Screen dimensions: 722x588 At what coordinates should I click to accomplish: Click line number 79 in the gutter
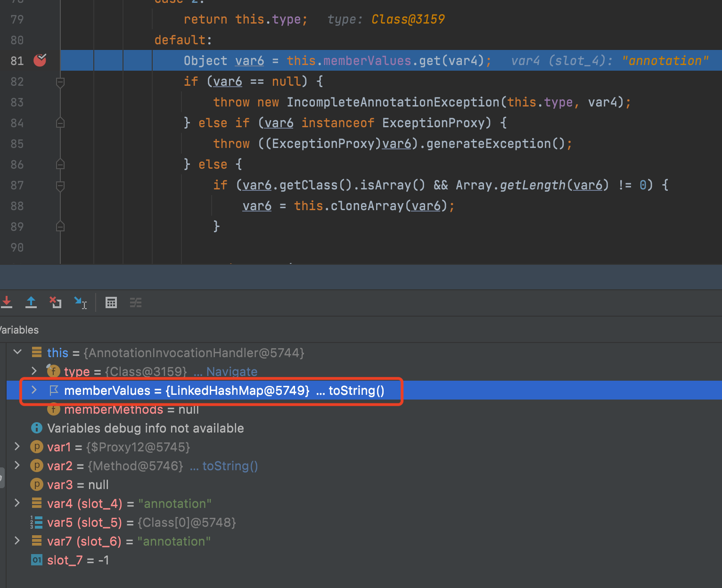[17, 19]
